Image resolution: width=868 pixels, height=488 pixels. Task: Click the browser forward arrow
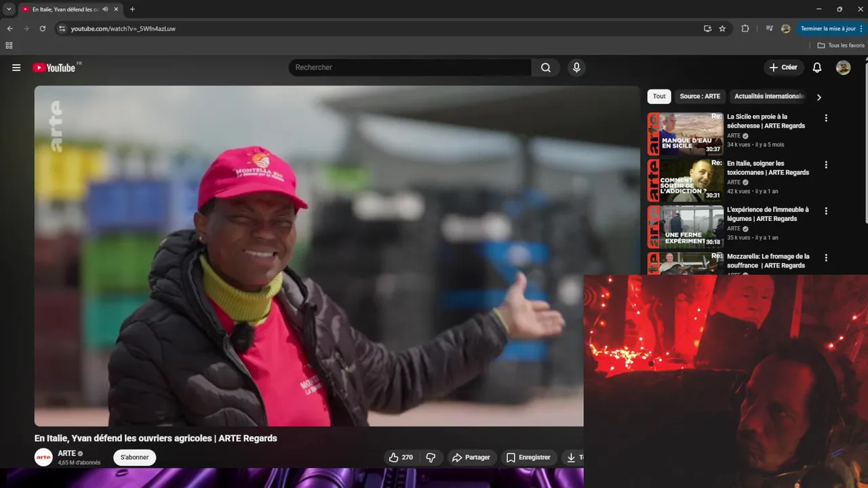pyautogui.click(x=26, y=28)
